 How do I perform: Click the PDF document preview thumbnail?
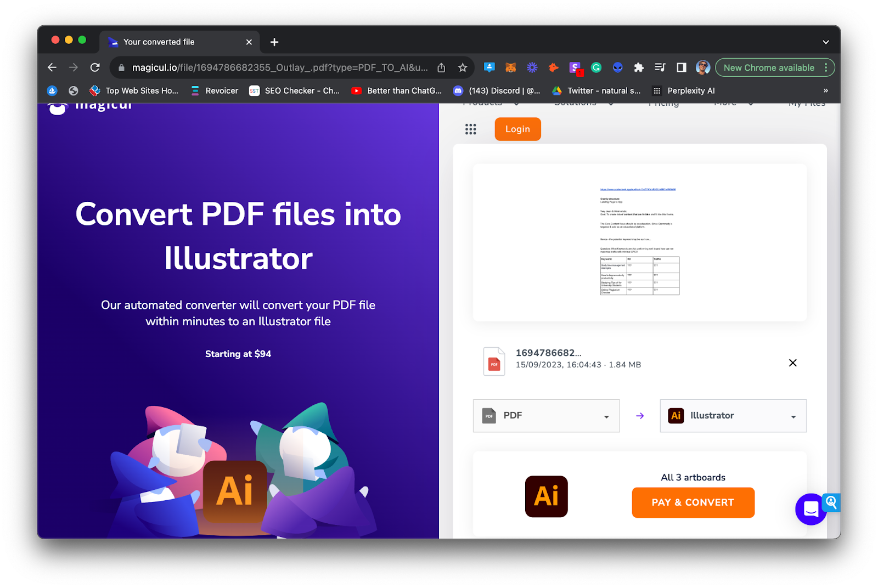coord(640,242)
